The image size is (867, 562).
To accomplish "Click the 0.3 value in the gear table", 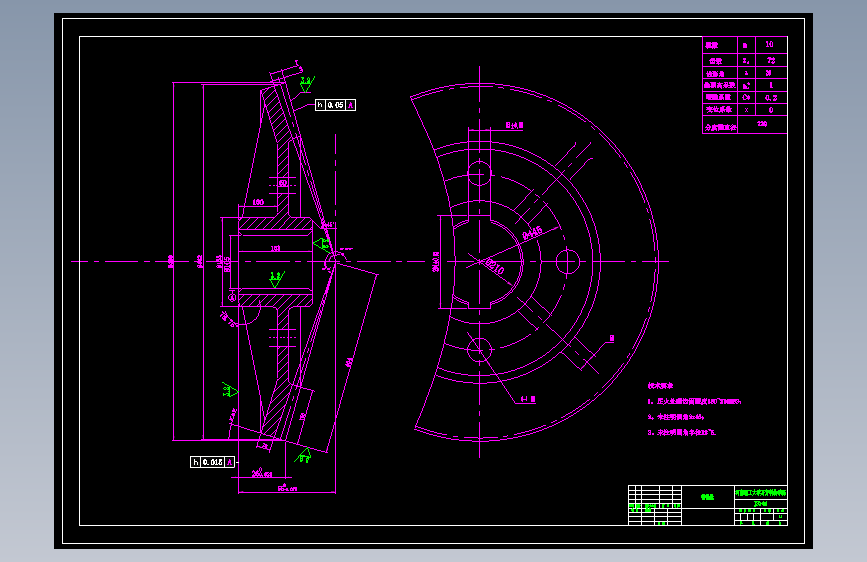I will [771, 97].
